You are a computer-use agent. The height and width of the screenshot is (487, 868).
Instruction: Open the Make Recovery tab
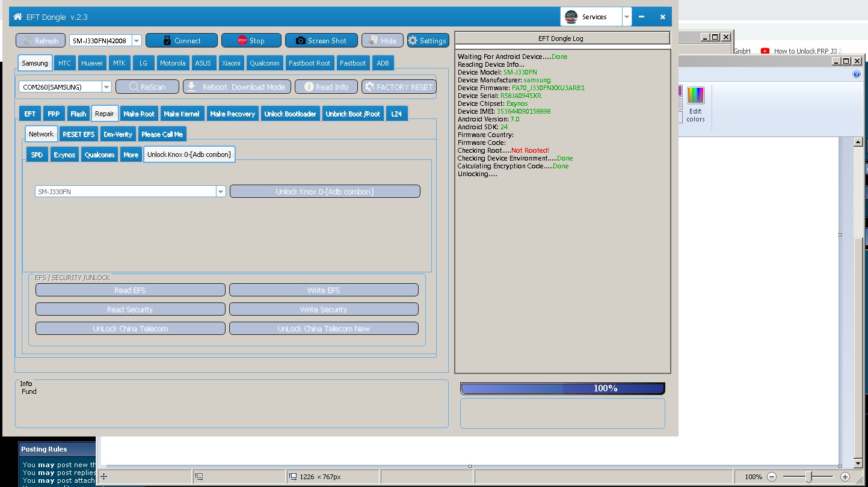point(233,114)
